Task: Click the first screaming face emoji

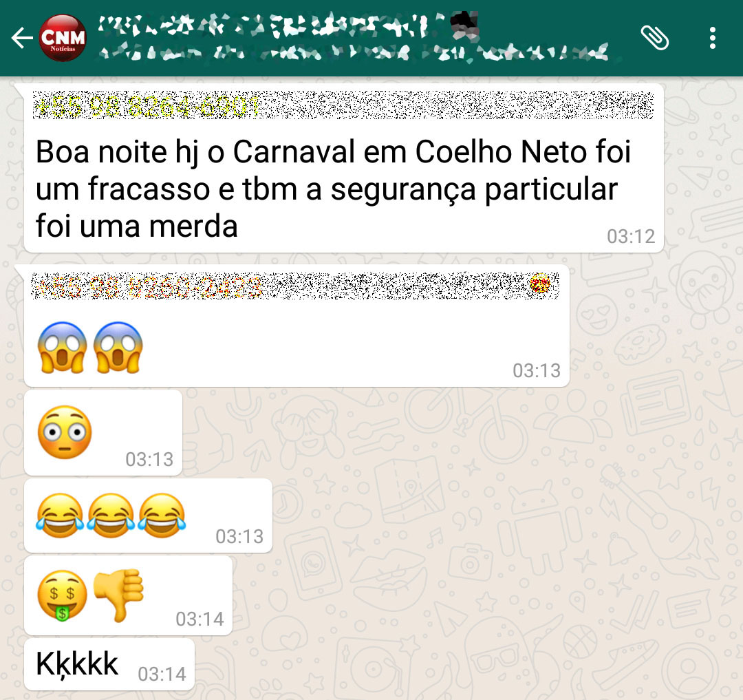Action: pos(62,348)
